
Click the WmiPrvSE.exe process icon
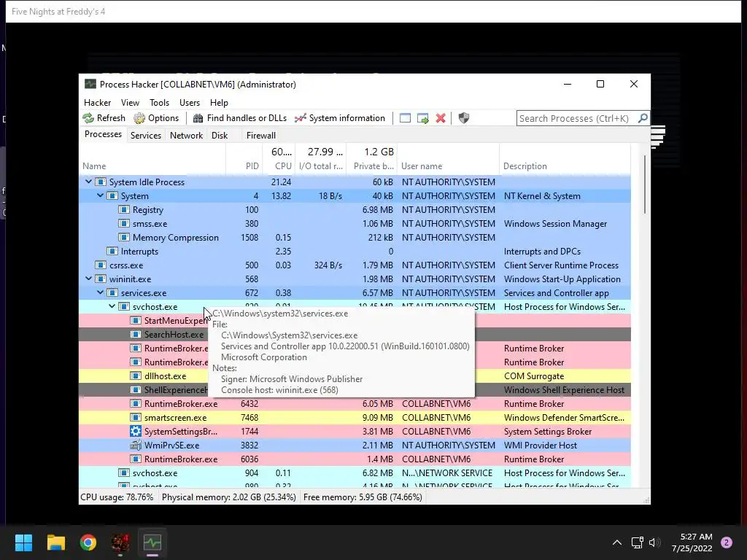coord(136,446)
